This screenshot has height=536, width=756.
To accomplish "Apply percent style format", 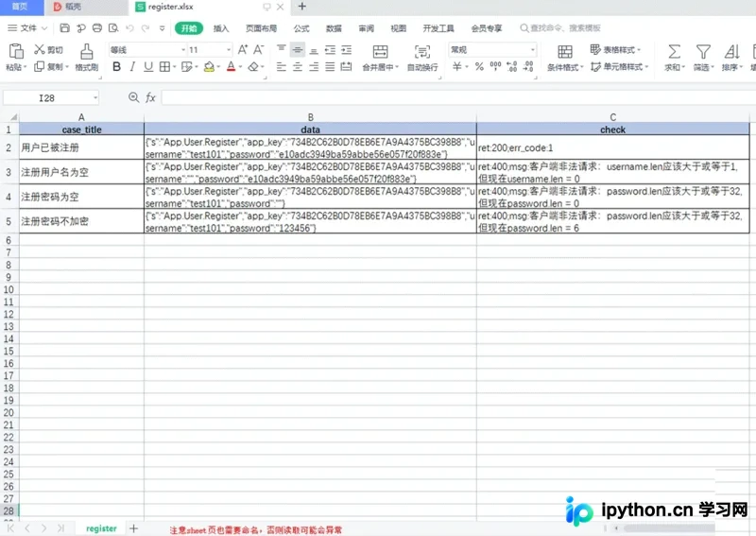I will pos(479,66).
